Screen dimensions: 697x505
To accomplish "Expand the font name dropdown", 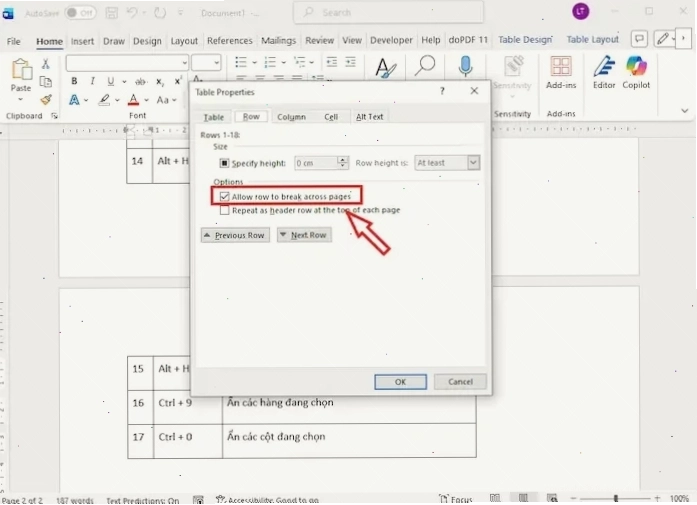I will (184, 63).
